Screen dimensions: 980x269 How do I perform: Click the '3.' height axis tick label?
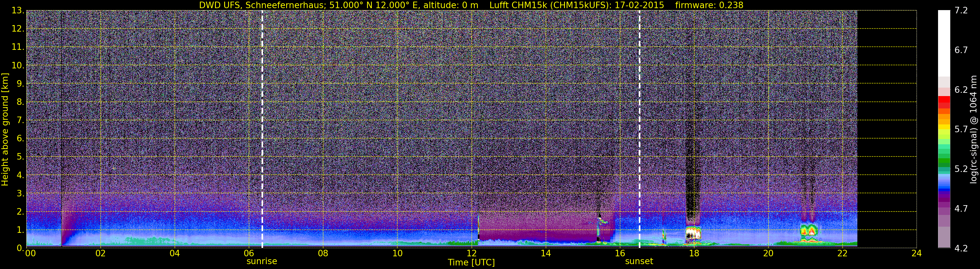[x=20, y=193]
